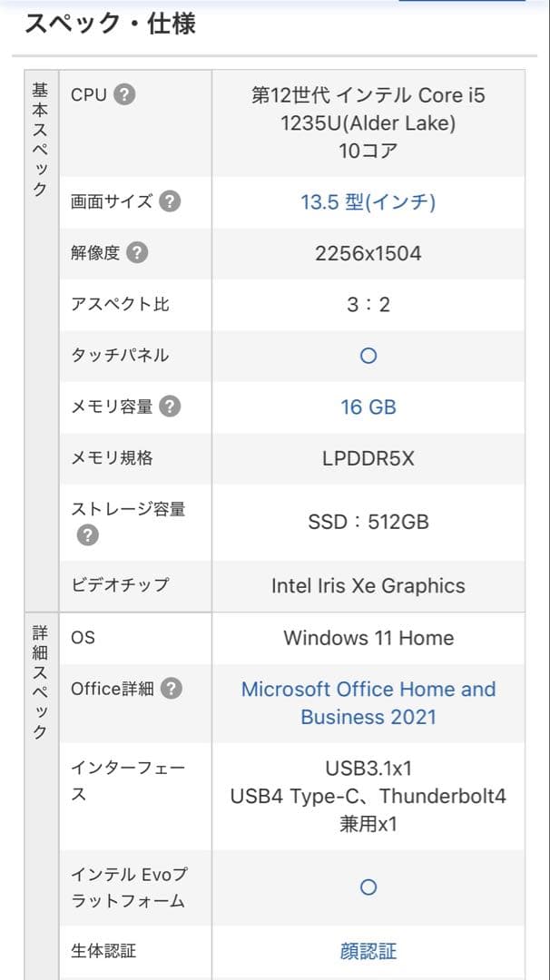This screenshot has width=550, height=980.
Task: Click the 顔認証 face recognition link
Action: (x=368, y=951)
